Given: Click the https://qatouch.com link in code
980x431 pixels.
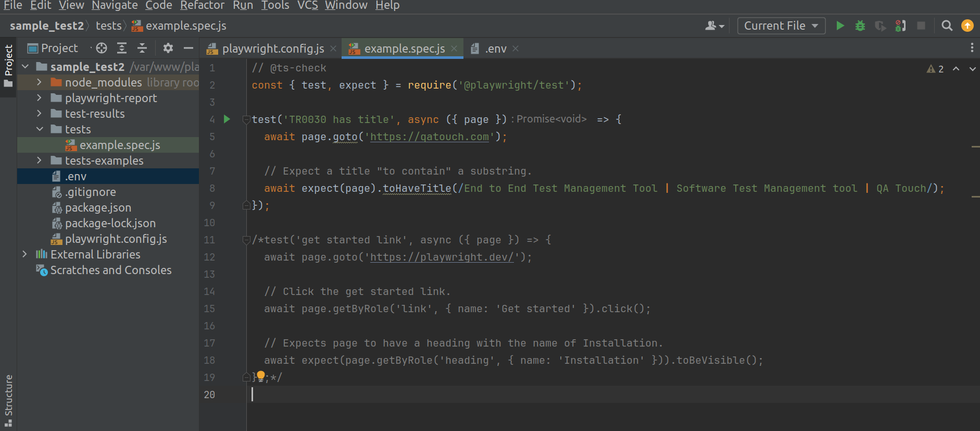Looking at the screenshot, I should tap(430, 137).
